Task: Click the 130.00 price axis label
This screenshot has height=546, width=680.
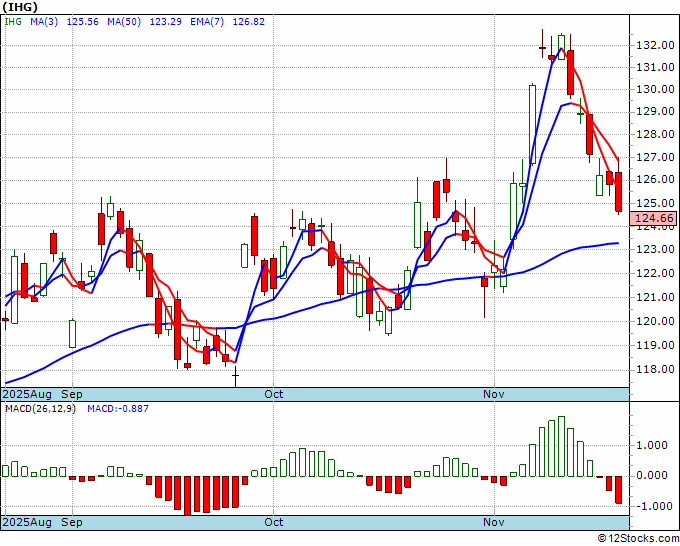Action: pyautogui.click(x=655, y=89)
